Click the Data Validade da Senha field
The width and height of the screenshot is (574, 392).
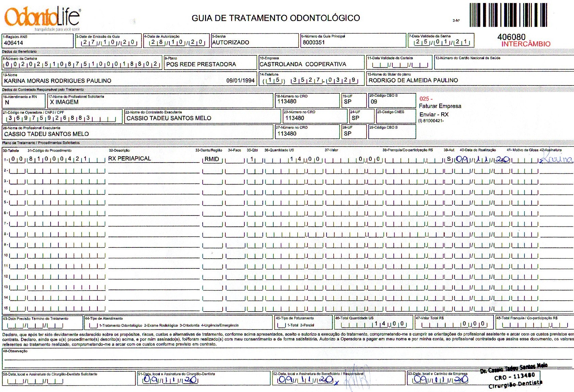441,40
